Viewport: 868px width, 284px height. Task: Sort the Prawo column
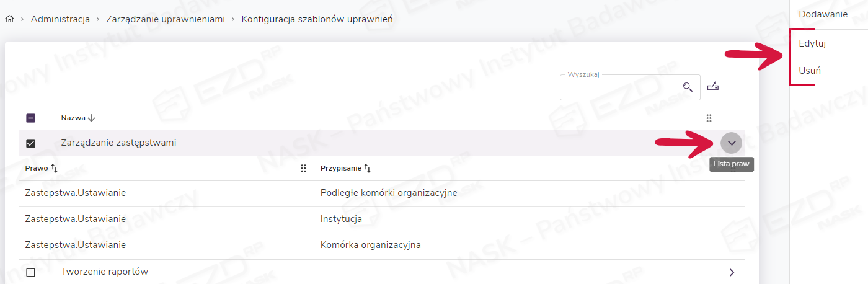54,168
